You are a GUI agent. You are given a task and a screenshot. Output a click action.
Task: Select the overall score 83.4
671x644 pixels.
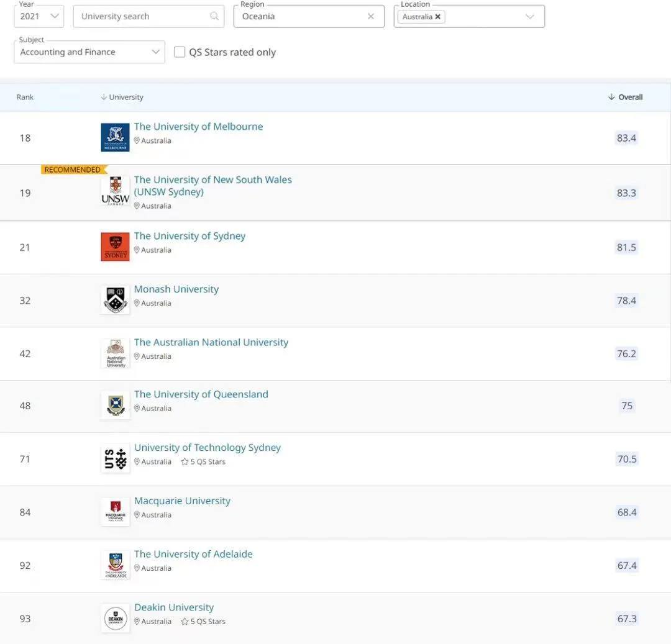(x=626, y=138)
